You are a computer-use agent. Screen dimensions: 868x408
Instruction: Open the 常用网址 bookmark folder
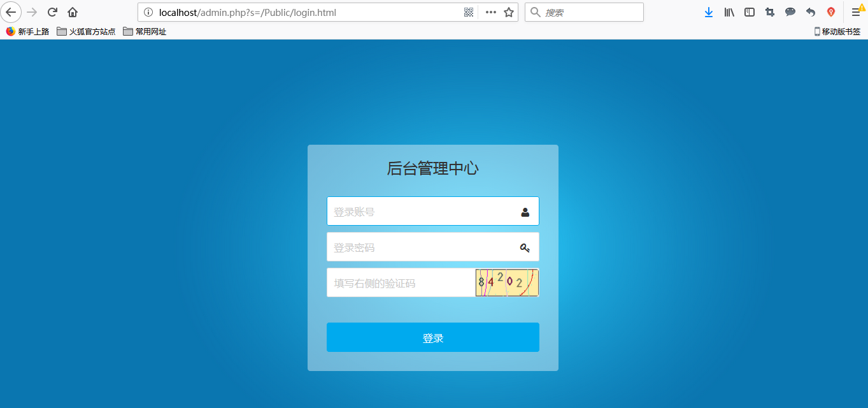(x=145, y=31)
